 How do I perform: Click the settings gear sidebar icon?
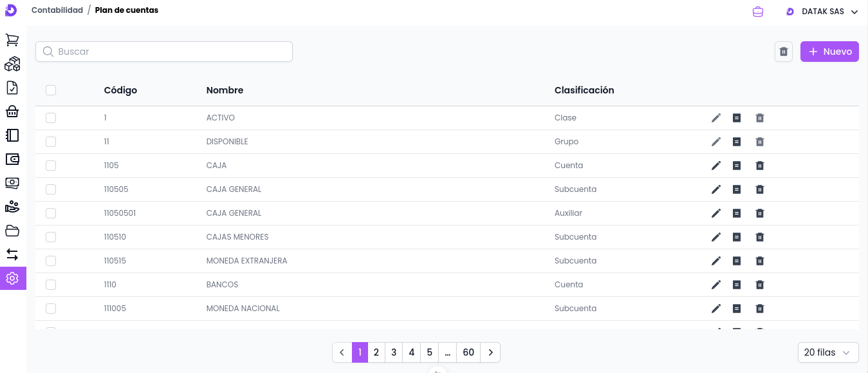click(12, 278)
